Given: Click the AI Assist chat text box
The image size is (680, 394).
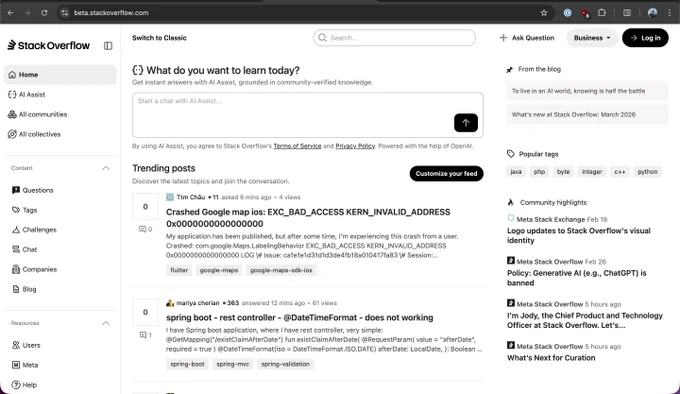Looking at the screenshot, I should point(307,115).
